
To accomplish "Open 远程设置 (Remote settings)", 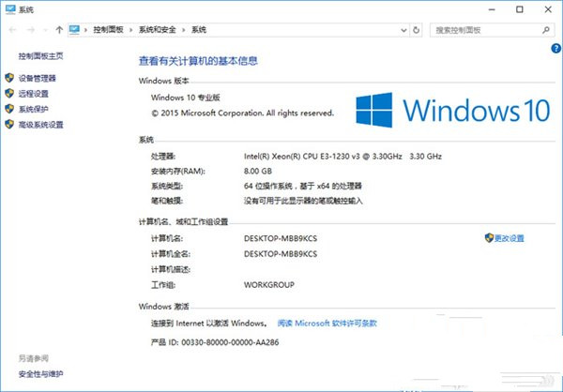I will coord(34,94).
